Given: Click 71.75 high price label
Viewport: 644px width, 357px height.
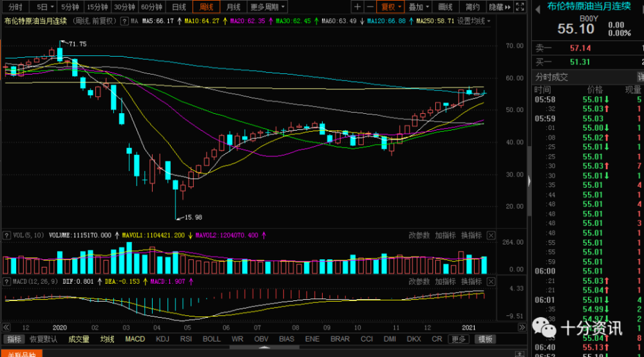Looking at the screenshot, I should [77, 44].
